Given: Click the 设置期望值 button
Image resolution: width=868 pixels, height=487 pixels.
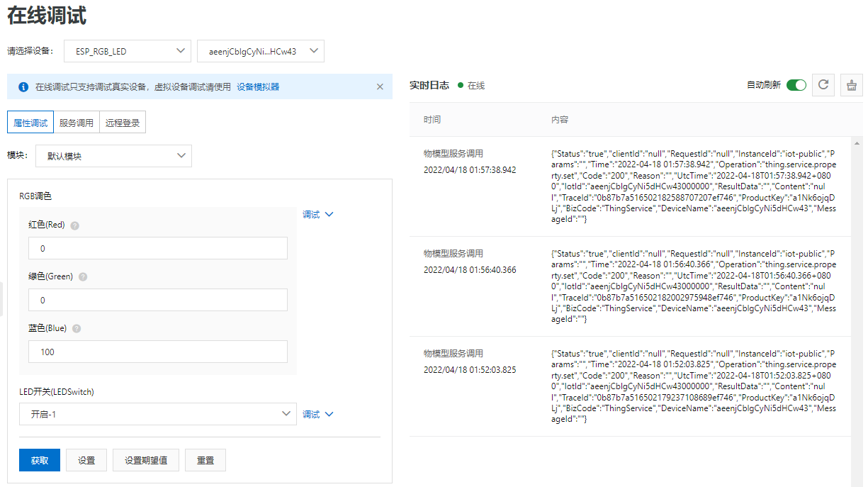Looking at the screenshot, I should click(x=146, y=460).
